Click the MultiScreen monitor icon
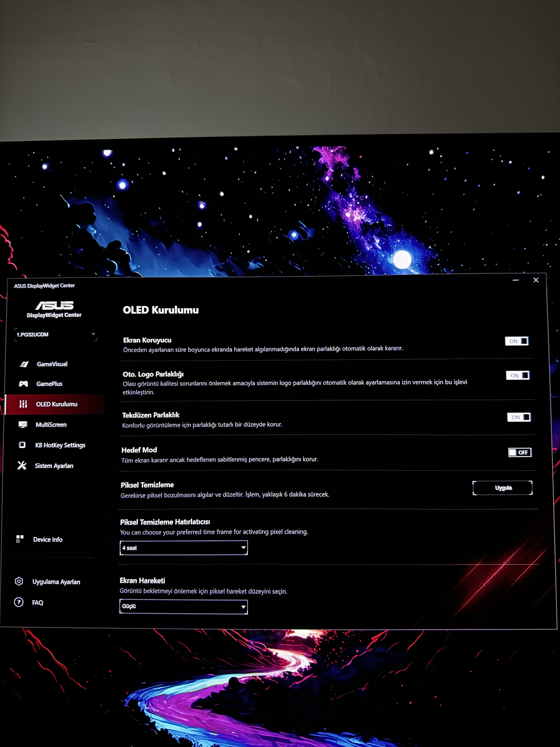Screen dimensions: 560x747 [x=23, y=424]
